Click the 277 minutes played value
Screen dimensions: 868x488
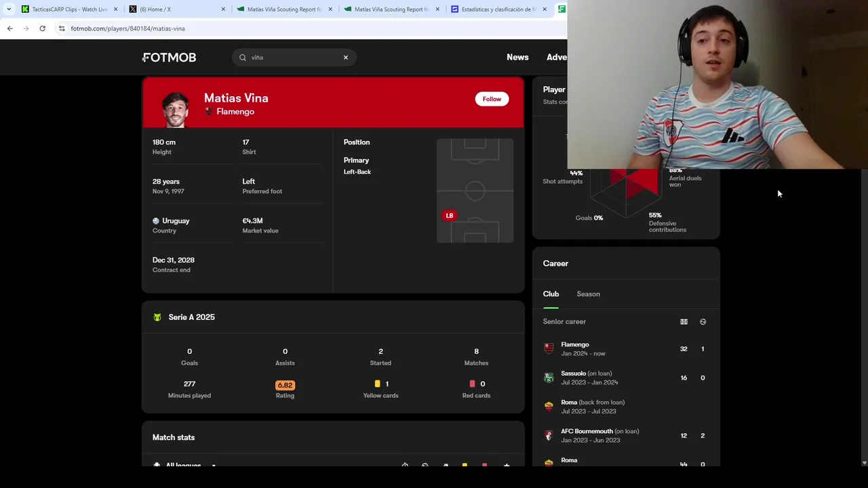[x=189, y=384]
